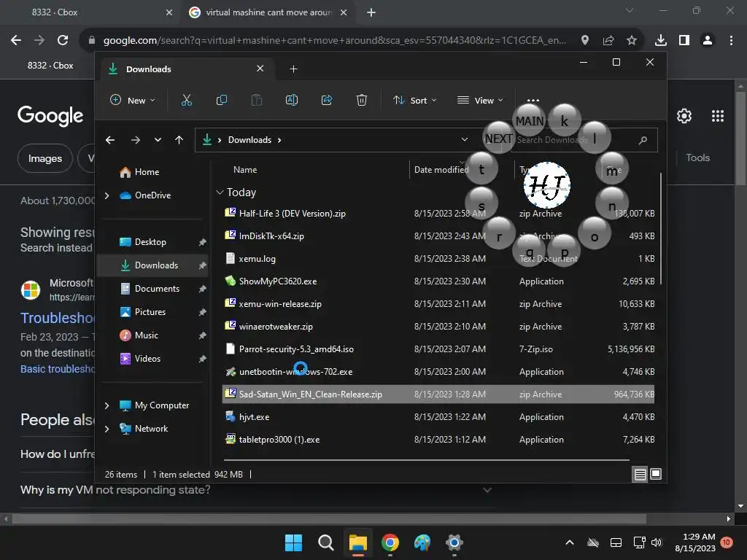This screenshot has width=747, height=560.
Task: Reload the Chrome page
Action: [x=63, y=41]
